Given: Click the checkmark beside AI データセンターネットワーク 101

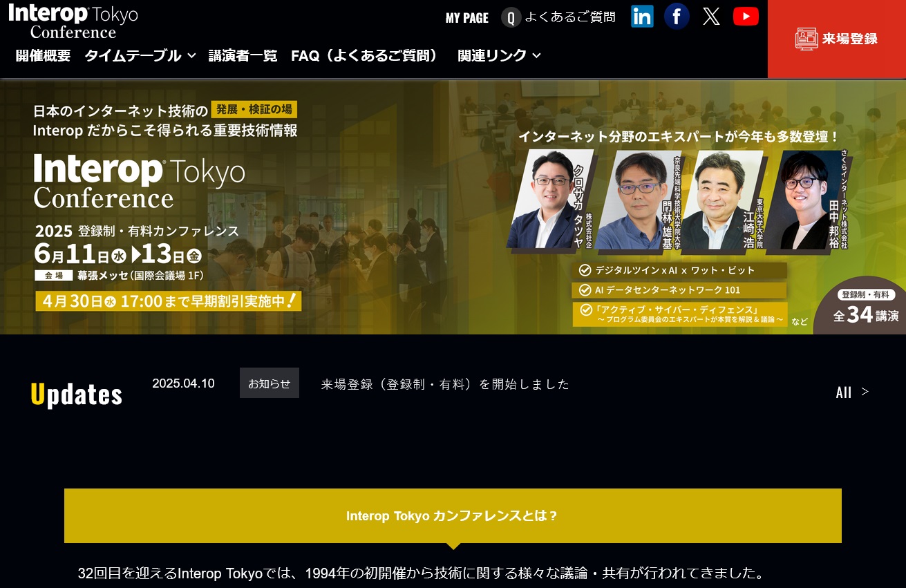Looking at the screenshot, I should (x=585, y=290).
